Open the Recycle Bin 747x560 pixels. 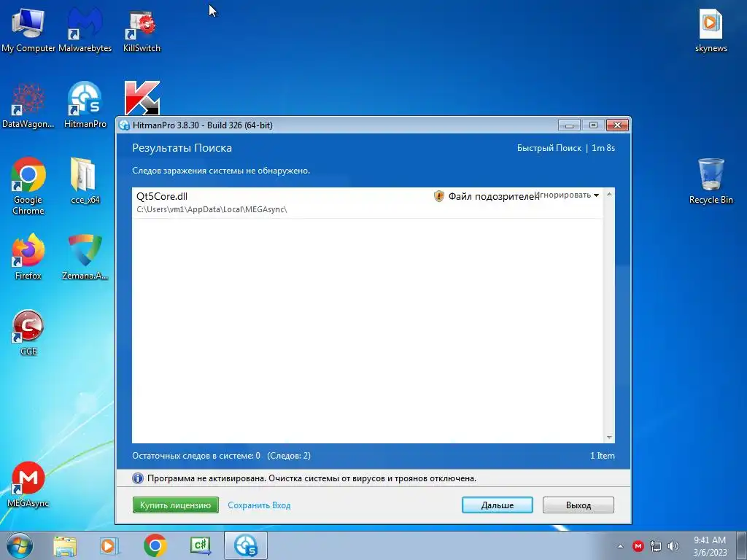pyautogui.click(x=711, y=181)
